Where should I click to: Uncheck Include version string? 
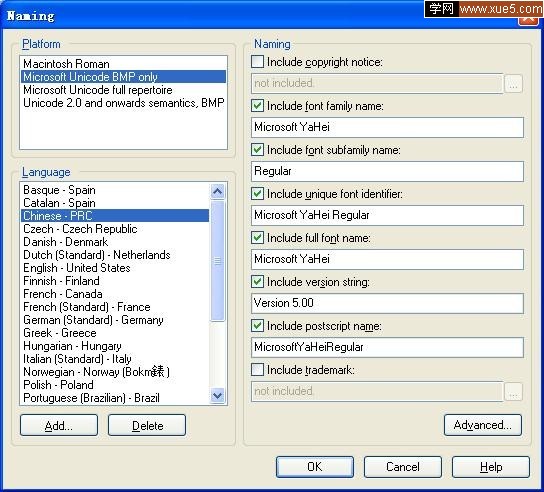pyautogui.click(x=257, y=282)
